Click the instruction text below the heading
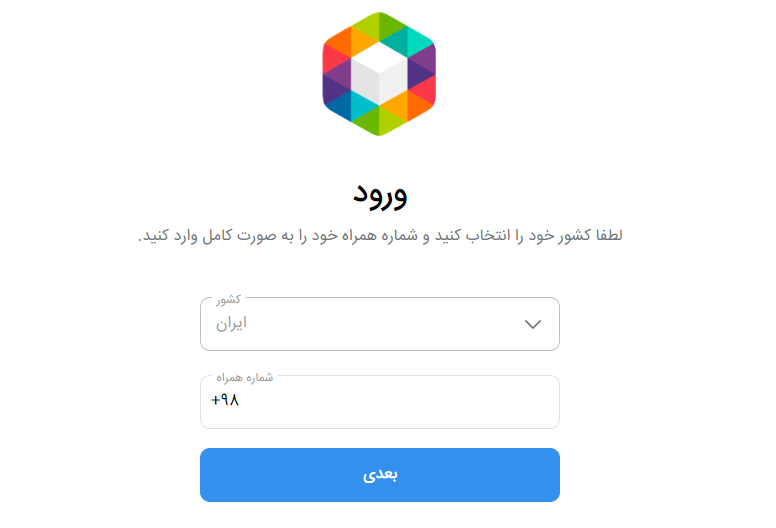 [380, 236]
